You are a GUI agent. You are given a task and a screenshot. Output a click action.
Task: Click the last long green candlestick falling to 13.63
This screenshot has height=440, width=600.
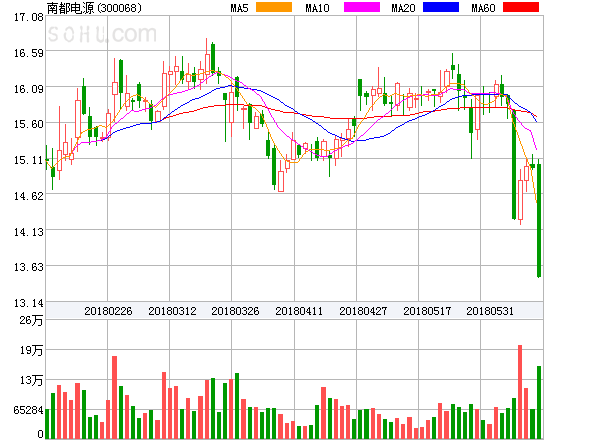(x=539, y=220)
